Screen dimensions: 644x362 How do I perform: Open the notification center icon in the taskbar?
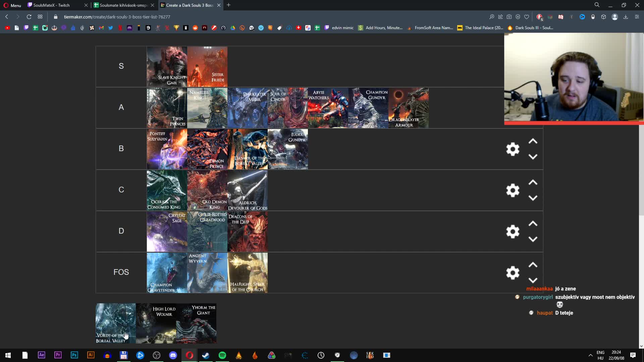(633, 355)
